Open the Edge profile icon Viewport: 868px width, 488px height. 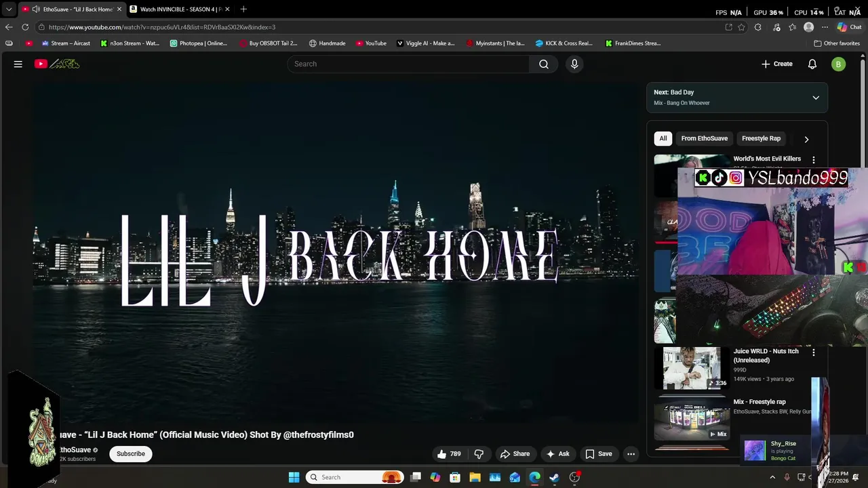click(808, 27)
